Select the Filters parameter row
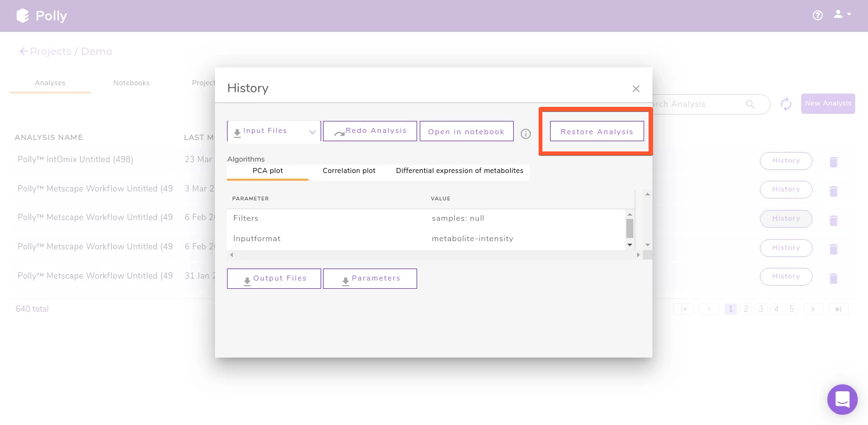This screenshot has height=425, width=868. (427, 218)
